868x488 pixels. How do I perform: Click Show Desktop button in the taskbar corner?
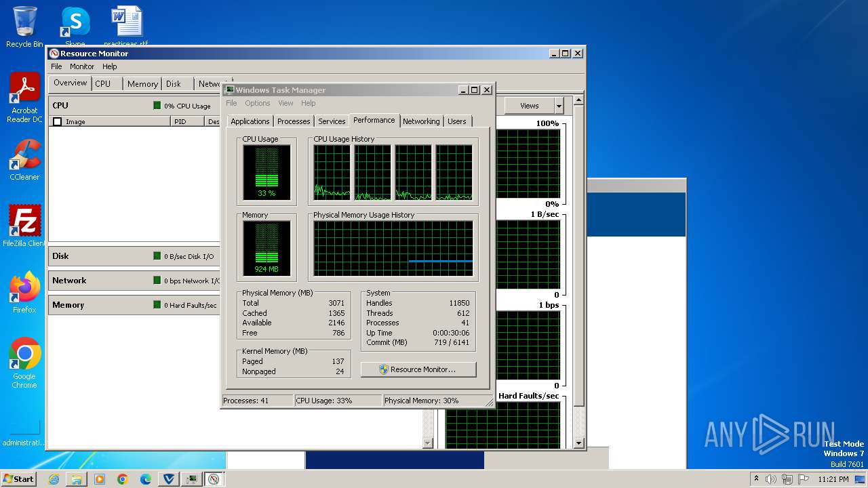pyautogui.click(x=861, y=479)
